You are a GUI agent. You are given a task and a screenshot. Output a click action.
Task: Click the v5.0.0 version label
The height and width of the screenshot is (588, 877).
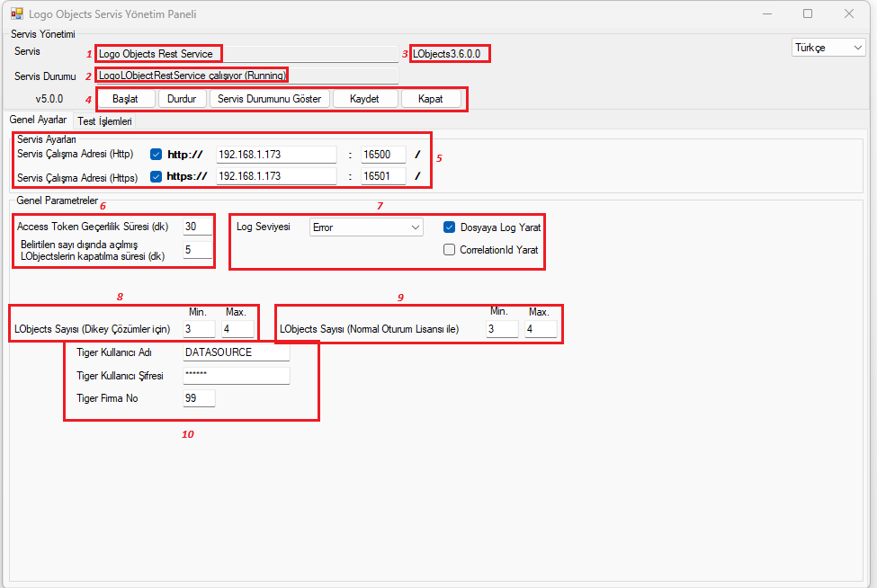click(x=49, y=99)
